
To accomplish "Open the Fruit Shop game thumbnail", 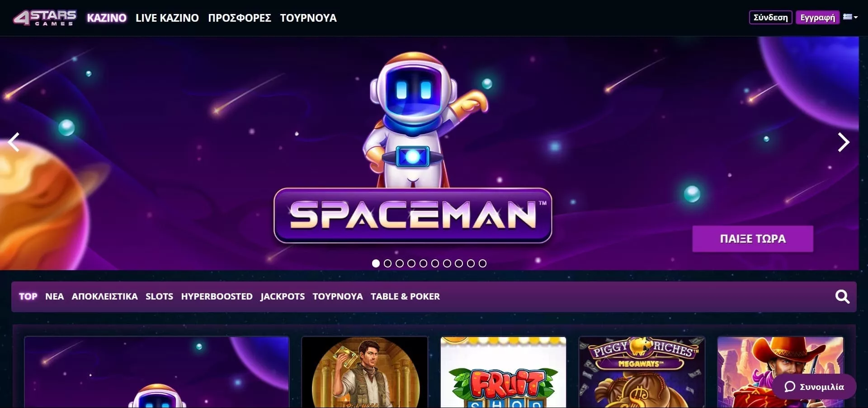I will click(x=503, y=372).
